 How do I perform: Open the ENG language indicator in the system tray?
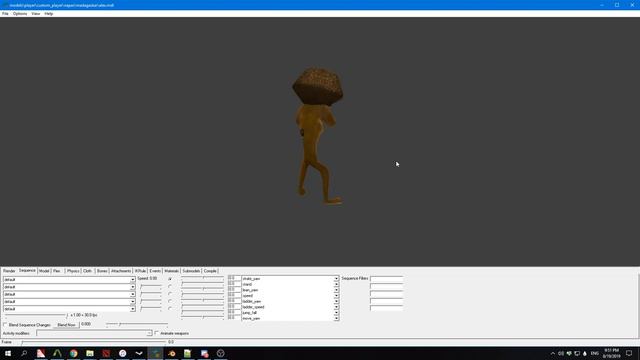(x=595, y=353)
